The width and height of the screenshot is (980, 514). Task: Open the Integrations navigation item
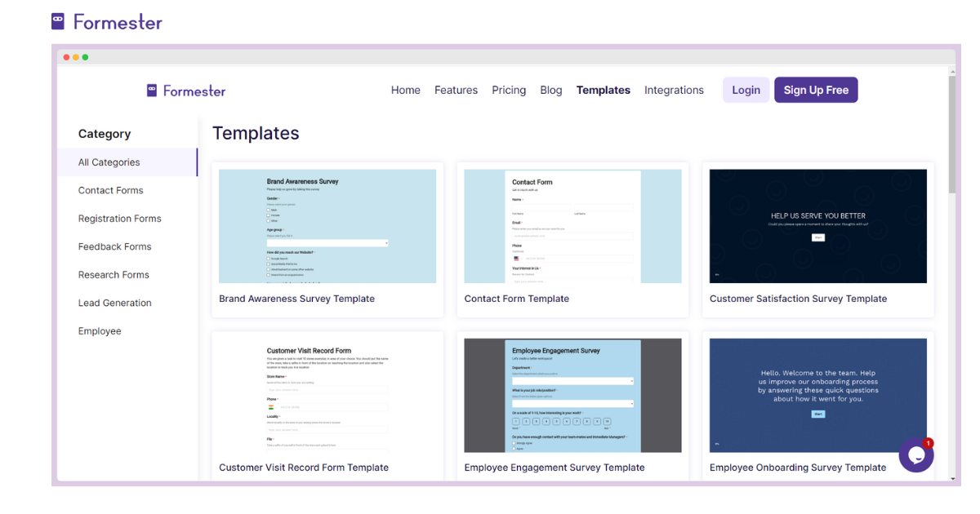(674, 90)
